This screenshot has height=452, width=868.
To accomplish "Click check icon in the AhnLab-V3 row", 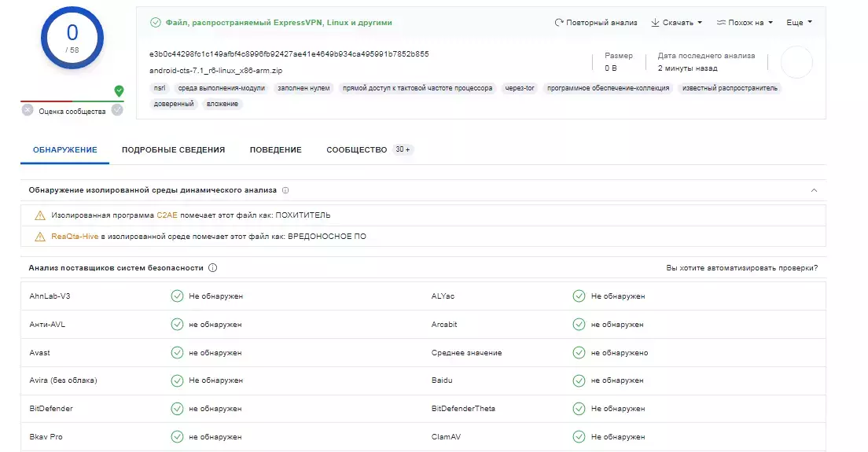I will point(177,296).
